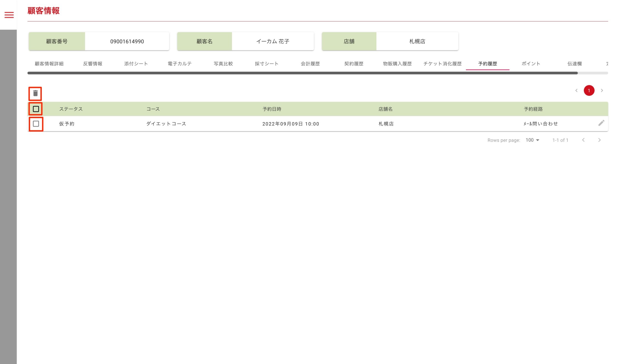Open the チケット消化履歴 tab
The image size is (618, 364).
[x=442, y=64]
